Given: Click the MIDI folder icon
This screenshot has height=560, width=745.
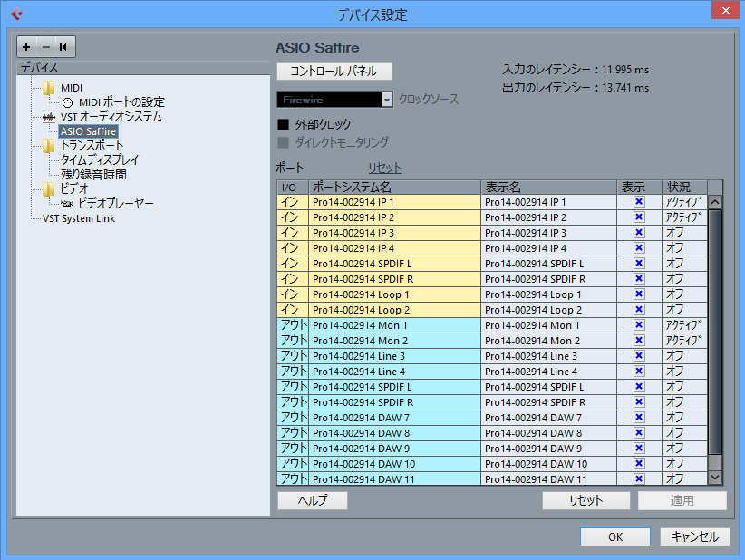Looking at the screenshot, I should click(x=48, y=88).
